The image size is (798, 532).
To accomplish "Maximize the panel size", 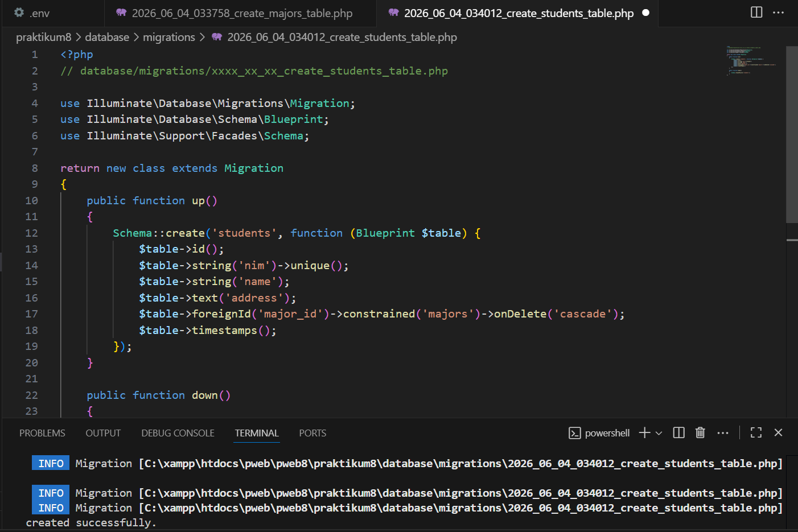I will point(756,433).
